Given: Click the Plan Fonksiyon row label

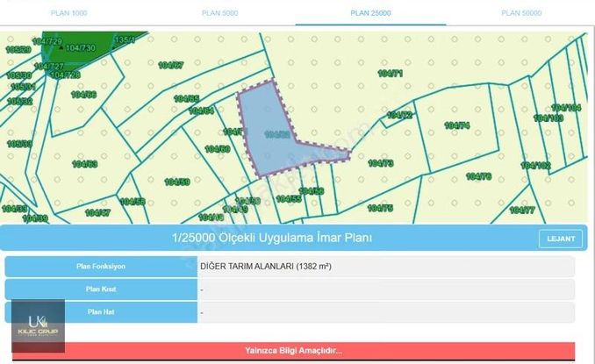Looking at the screenshot, I should tap(101, 267).
